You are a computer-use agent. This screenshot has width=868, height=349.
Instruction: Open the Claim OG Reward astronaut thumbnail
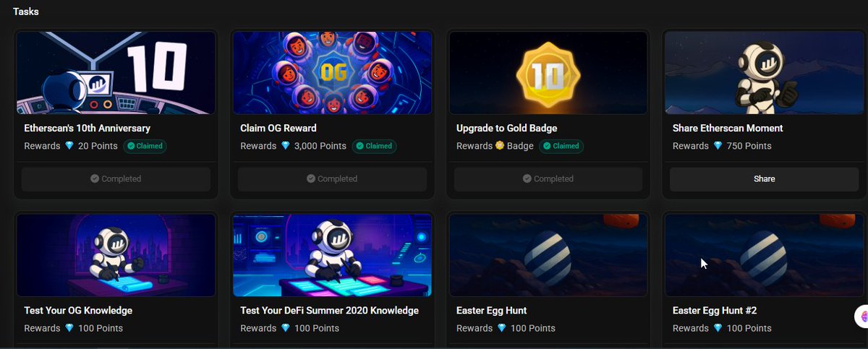[x=332, y=73]
